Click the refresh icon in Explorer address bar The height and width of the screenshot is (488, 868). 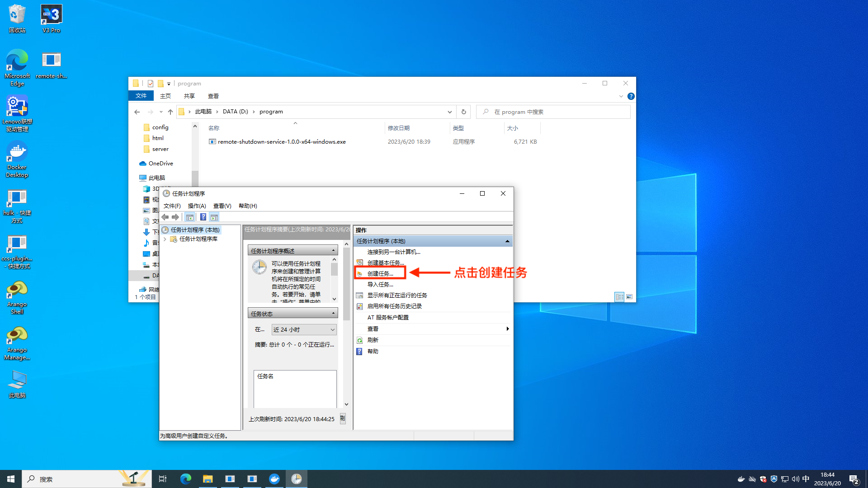coord(463,112)
